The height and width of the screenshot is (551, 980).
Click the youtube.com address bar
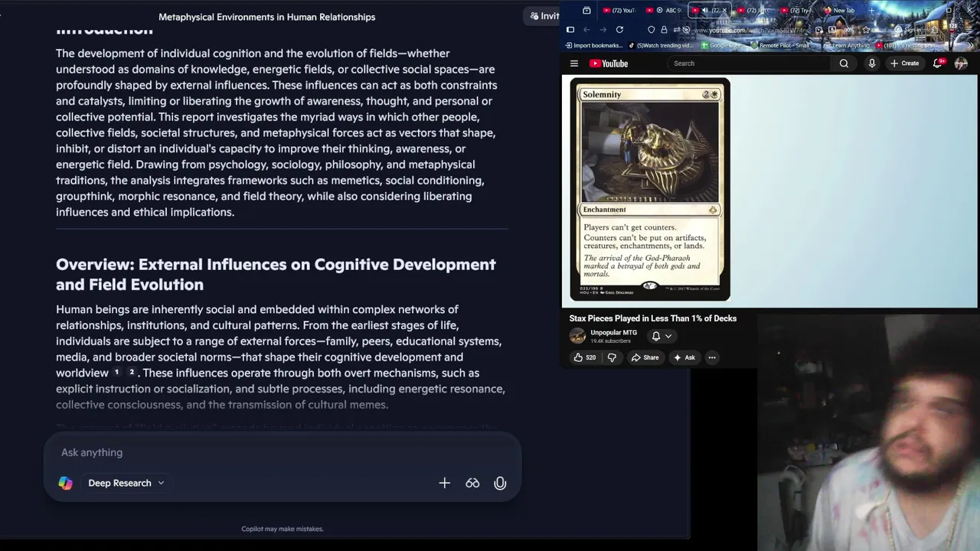pyautogui.click(x=750, y=31)
